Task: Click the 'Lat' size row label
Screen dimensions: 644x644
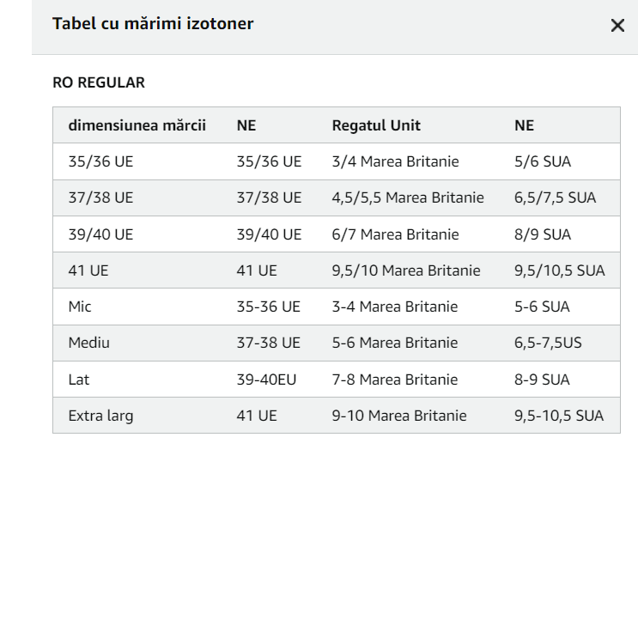Action: pyautogui.click(x=79, y=380)
